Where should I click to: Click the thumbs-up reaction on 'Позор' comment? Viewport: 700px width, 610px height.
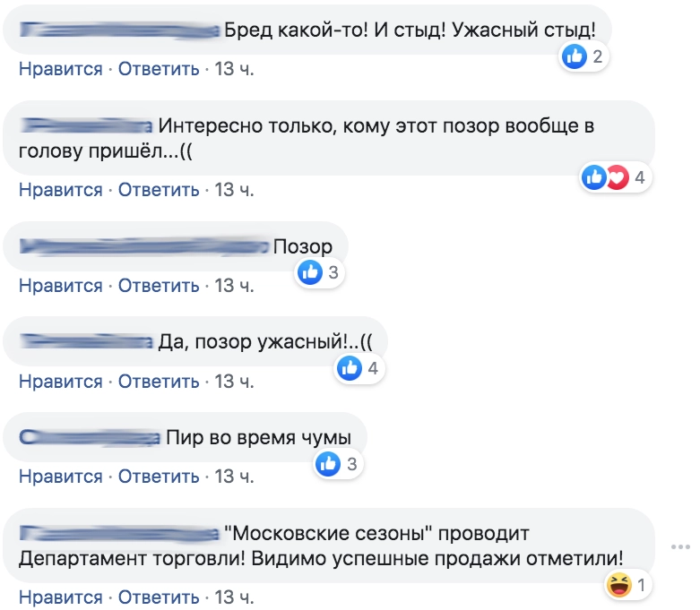(310, 272)
